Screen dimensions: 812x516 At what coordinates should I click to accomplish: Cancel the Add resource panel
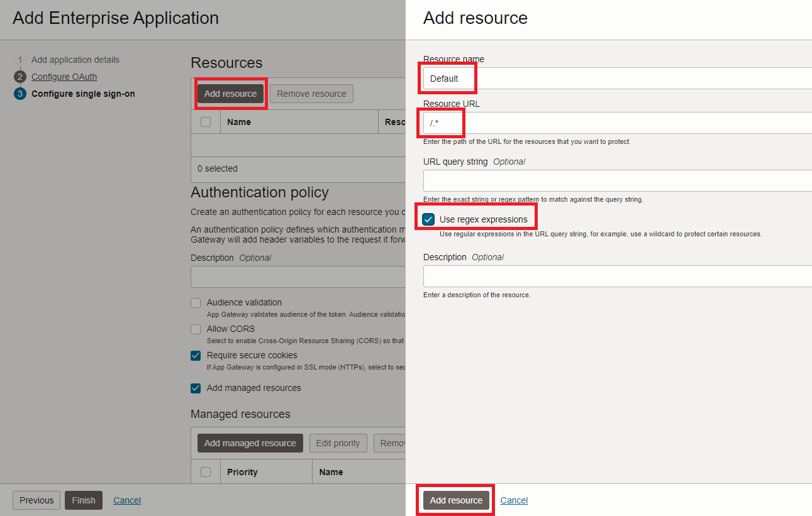[514, 500]
